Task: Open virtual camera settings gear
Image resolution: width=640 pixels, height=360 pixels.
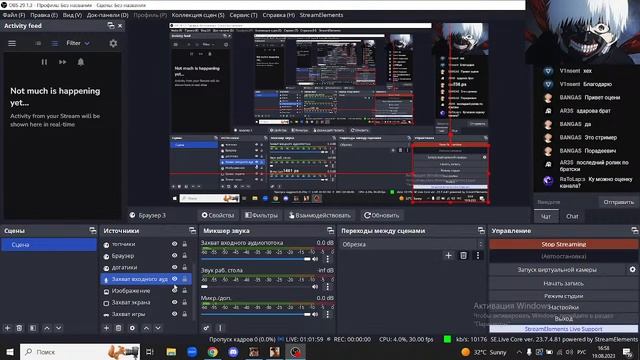Action: coord(632,269)
